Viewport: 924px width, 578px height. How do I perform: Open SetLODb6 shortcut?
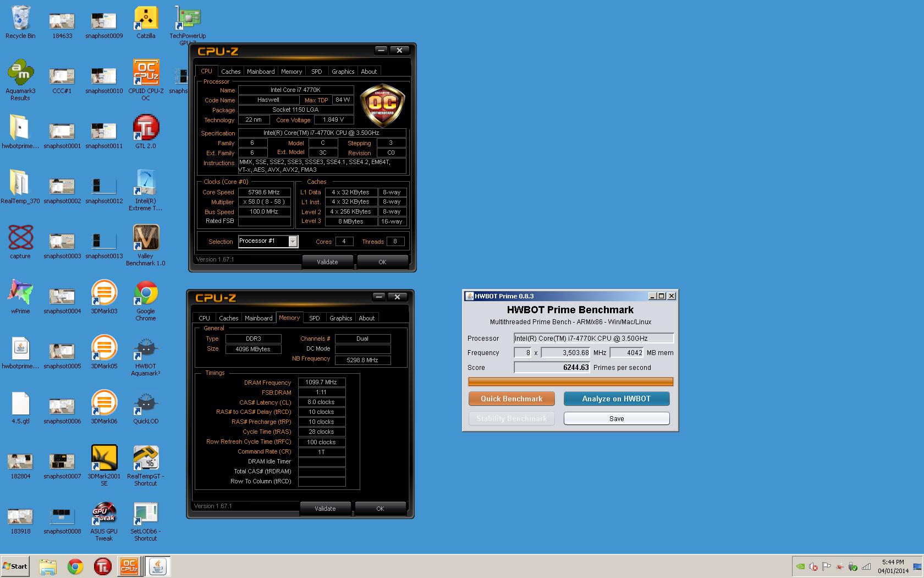(x=146, y=520)
